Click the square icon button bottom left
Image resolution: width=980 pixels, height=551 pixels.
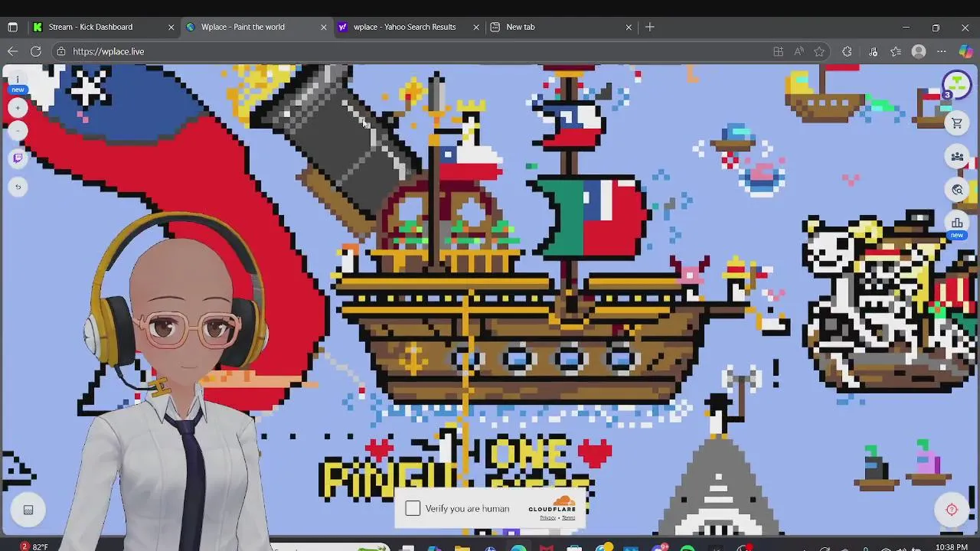(x=28, y=510)
